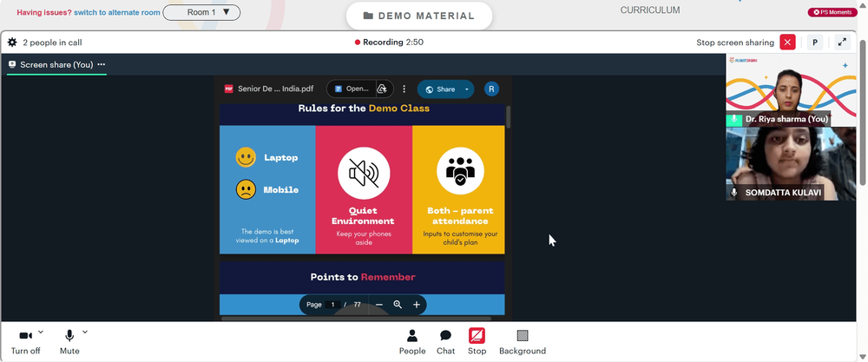Stop screen share from bottom toolbar
The width and height of the screenshot is (868, 362).
coord(477,342)
